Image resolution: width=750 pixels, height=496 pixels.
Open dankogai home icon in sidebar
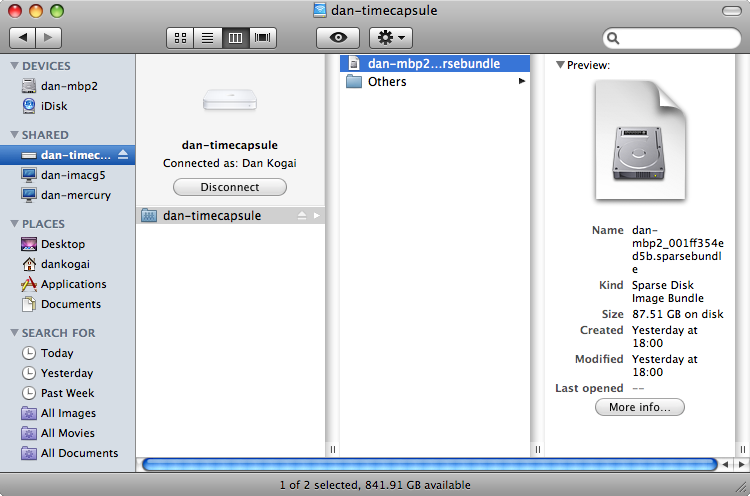pyautogui.click(x=29, y=264)
